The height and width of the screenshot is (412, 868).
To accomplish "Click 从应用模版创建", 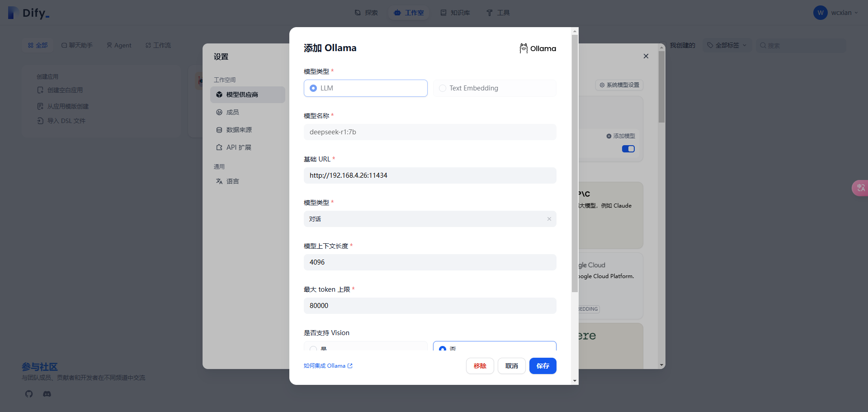I will [x=63, y=106].
